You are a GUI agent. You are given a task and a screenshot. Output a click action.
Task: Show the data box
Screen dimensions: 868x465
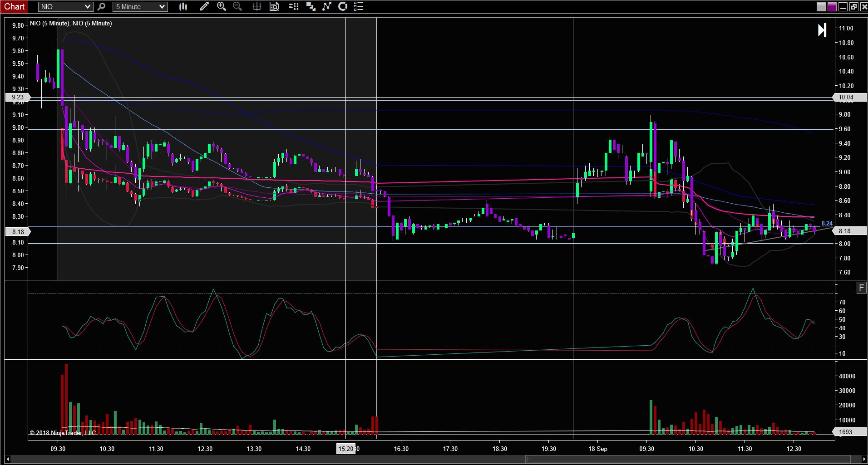(274, 7)
